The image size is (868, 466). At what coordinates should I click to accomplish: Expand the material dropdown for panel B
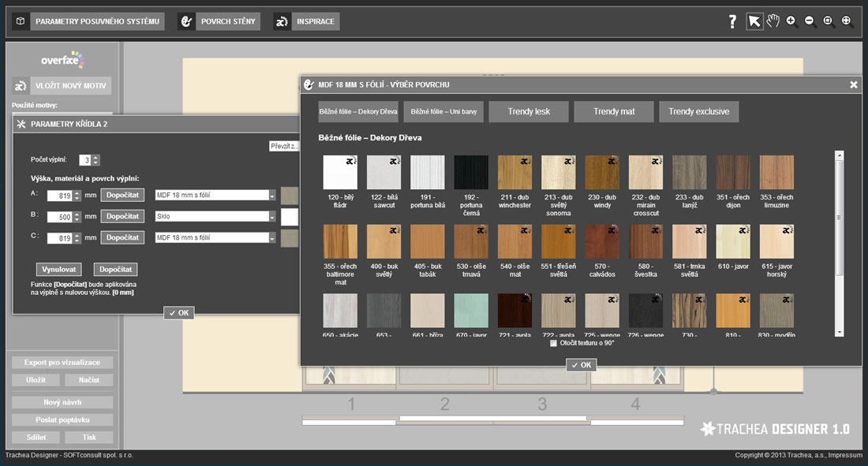pos(272,216)
